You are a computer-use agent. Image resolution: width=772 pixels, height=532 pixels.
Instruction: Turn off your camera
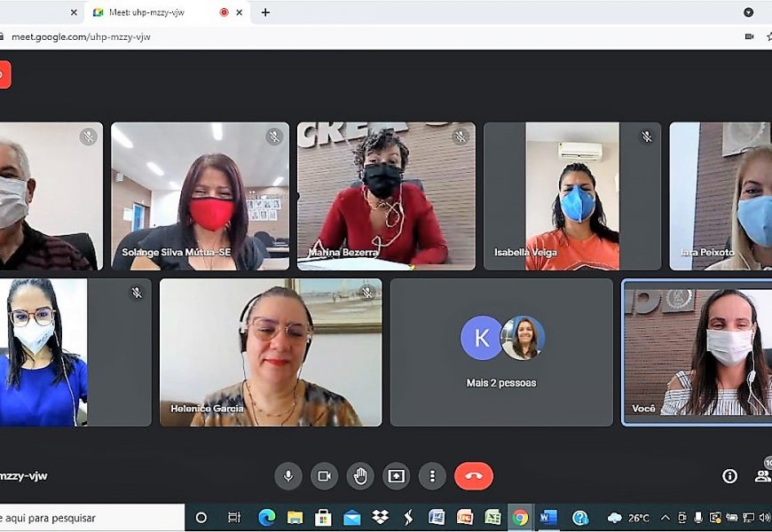click(x=324, y=475)
